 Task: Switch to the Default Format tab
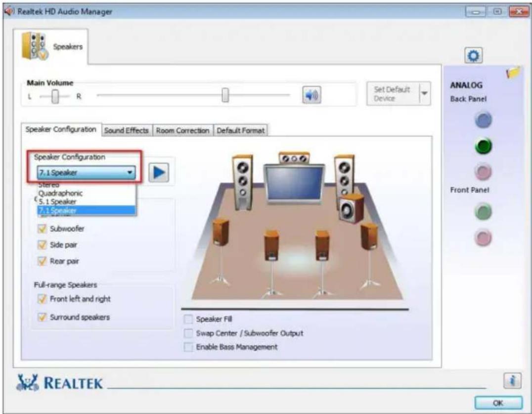pyautogui.click(x=241, y=130)
